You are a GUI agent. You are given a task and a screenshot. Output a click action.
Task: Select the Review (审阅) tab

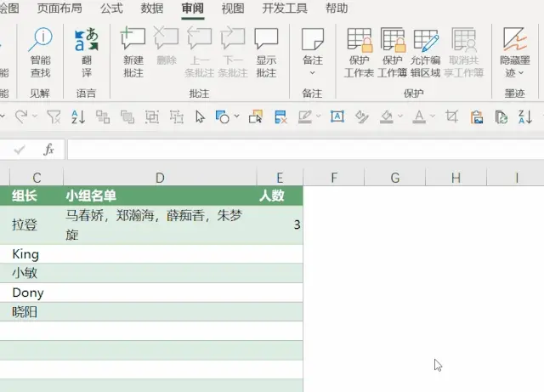tap(193, 8)
